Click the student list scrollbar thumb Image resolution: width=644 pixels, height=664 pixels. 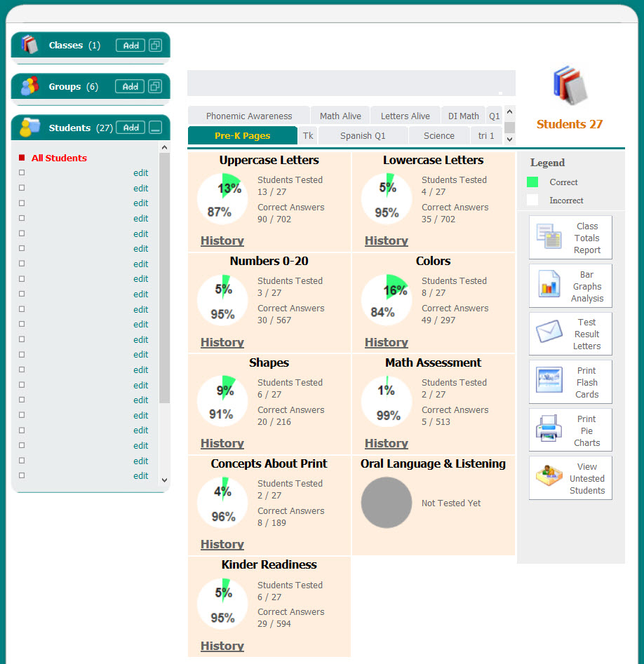tap(164, 278)
